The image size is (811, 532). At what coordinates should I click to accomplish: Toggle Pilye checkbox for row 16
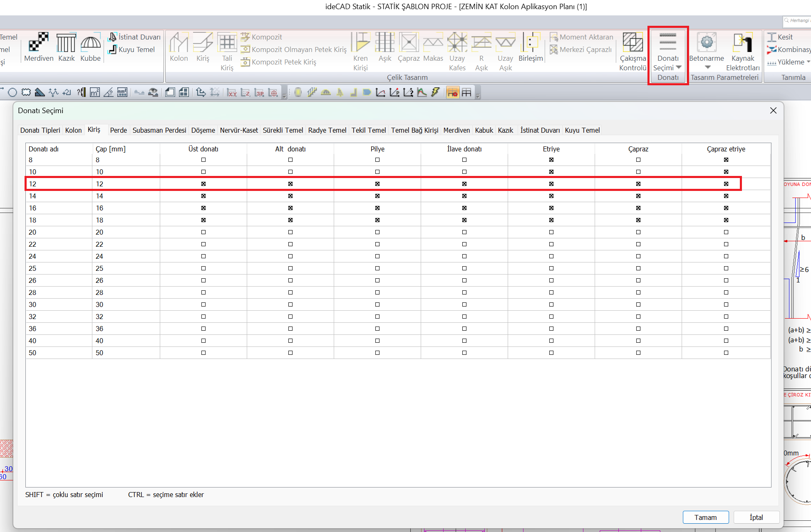pyautogui.click(x=377, y=208)
